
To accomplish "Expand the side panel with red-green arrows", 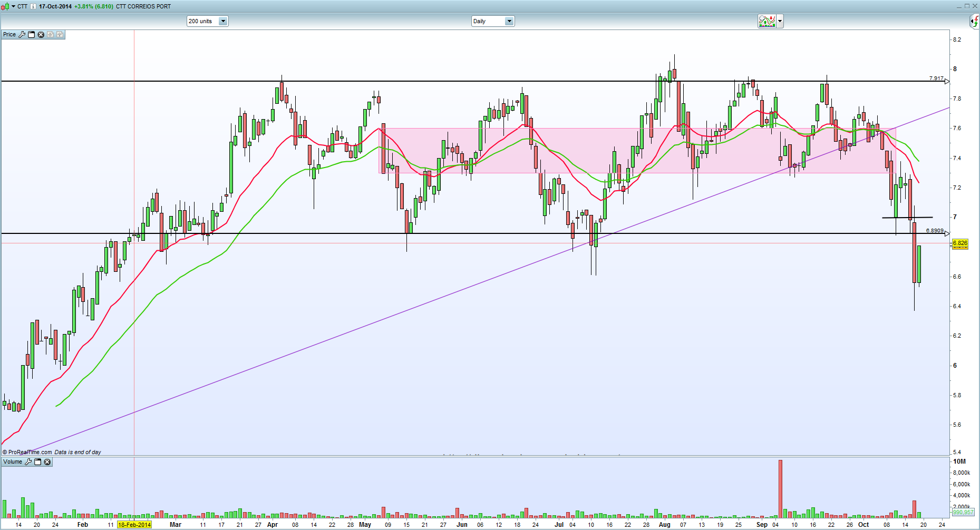I will click(975, 22).
